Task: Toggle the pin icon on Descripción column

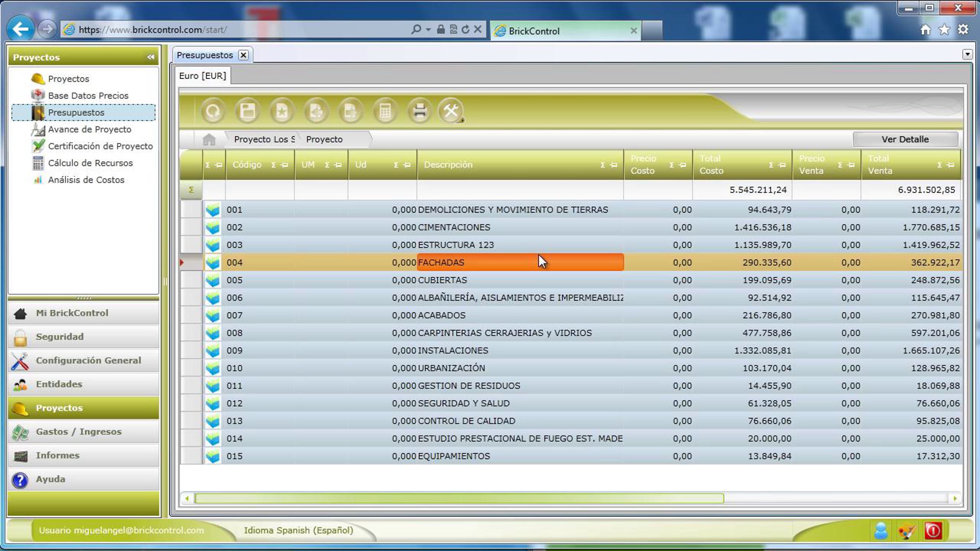Action: [x=614, y=165]
